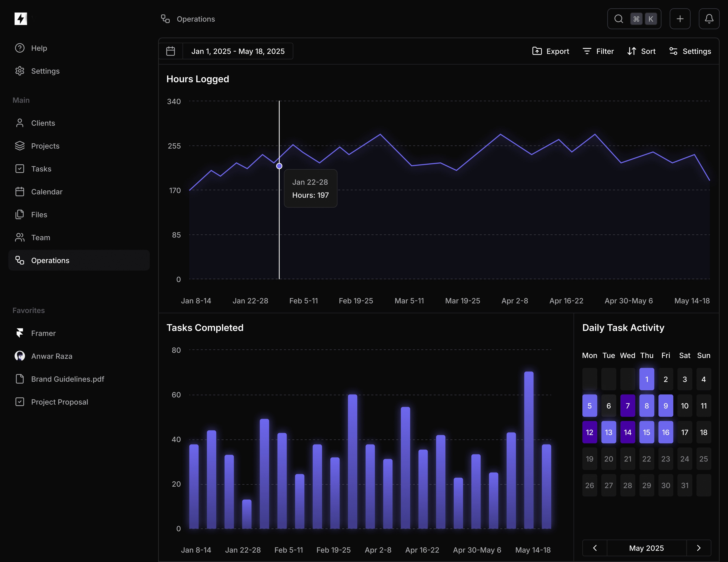Open chart Settings sliders icon
Image resolution: width=728 pixels, height=562 pixels.
(x=673, y=51)
